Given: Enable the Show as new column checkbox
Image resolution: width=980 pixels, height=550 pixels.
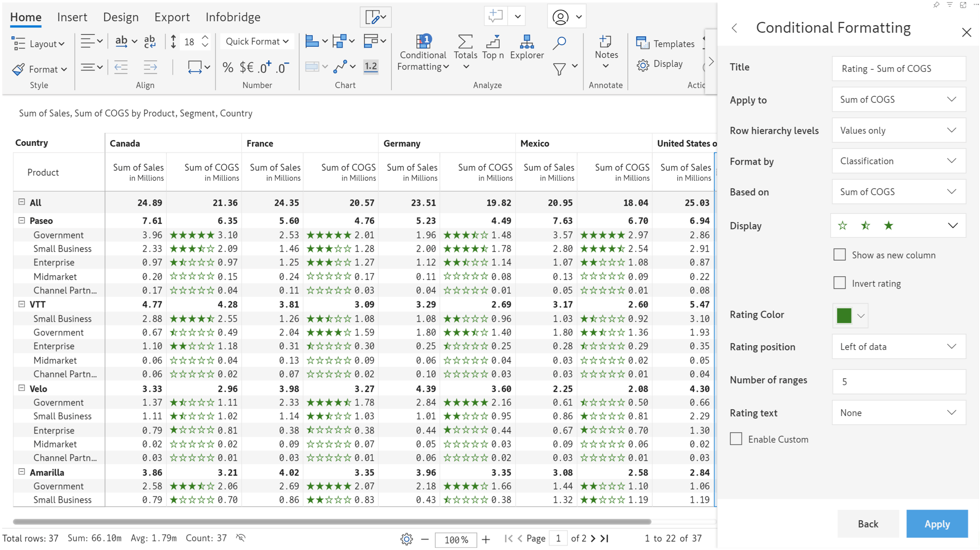Looking at the screenshot, I should [x=839, y=254].
